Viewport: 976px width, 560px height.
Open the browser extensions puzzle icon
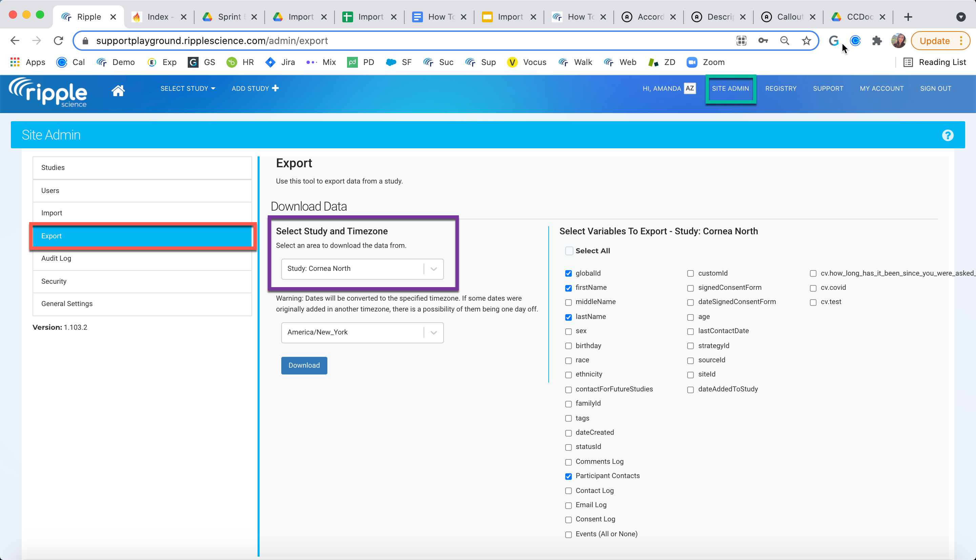[x=877, y=41]
